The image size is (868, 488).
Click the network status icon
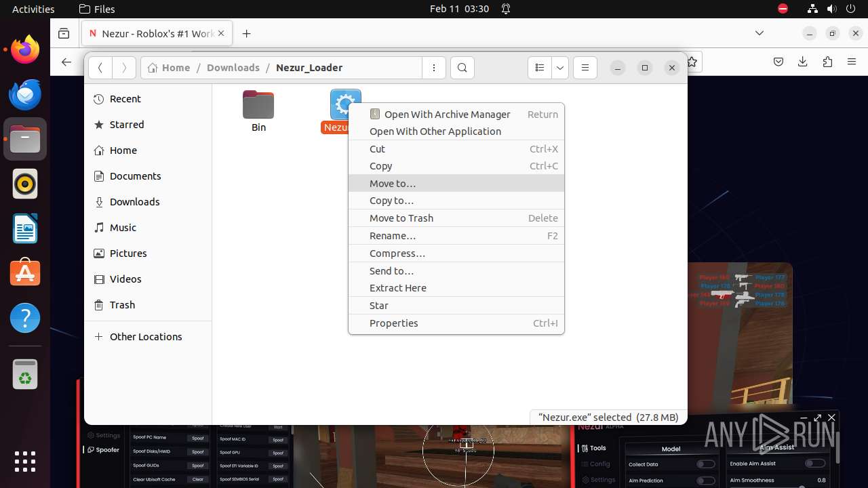coord(813,9)
